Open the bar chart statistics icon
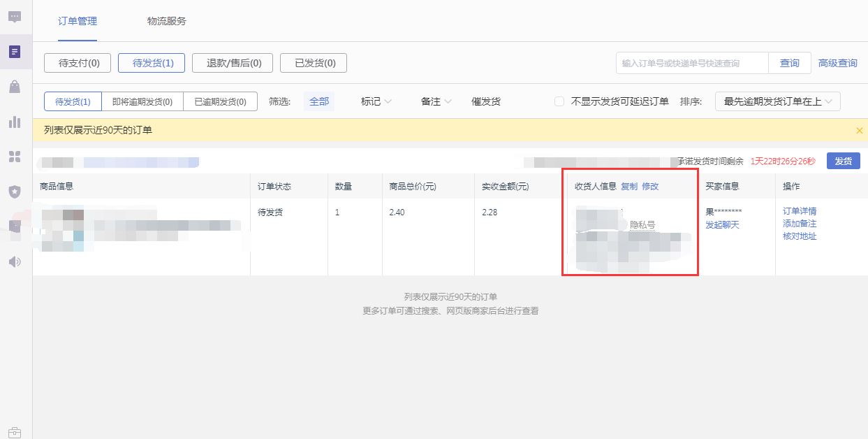This screenshot has height=439, width=868. click(15, 122)
